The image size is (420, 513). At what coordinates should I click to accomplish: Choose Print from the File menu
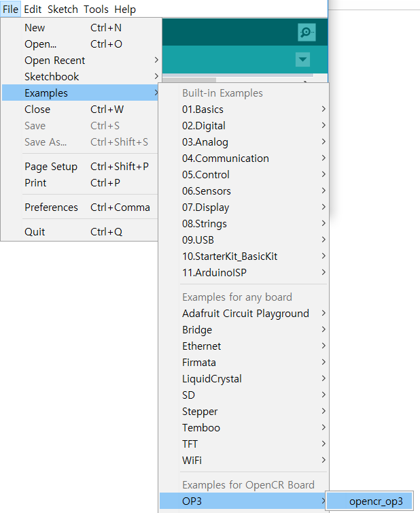tap(80, 183)
